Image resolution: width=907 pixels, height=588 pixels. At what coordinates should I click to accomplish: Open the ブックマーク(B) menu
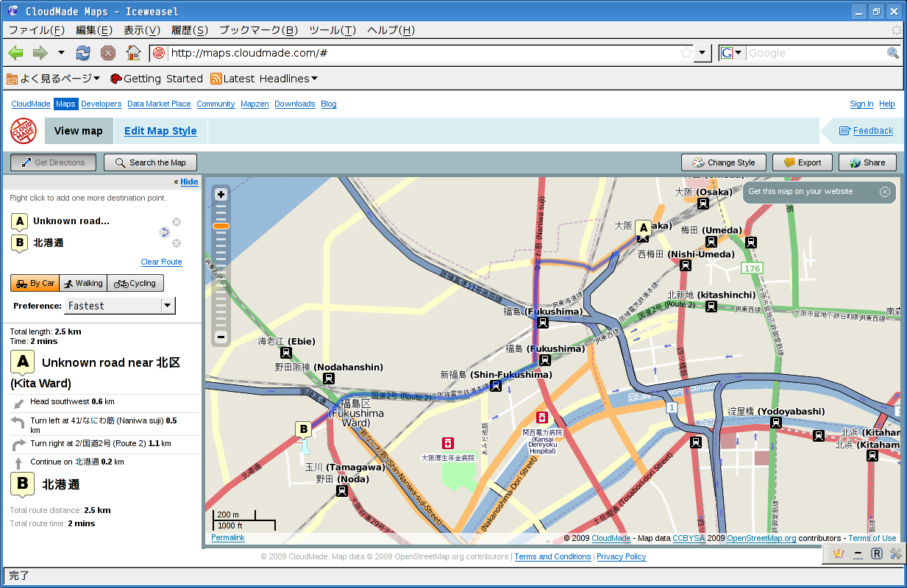point(258,30)
